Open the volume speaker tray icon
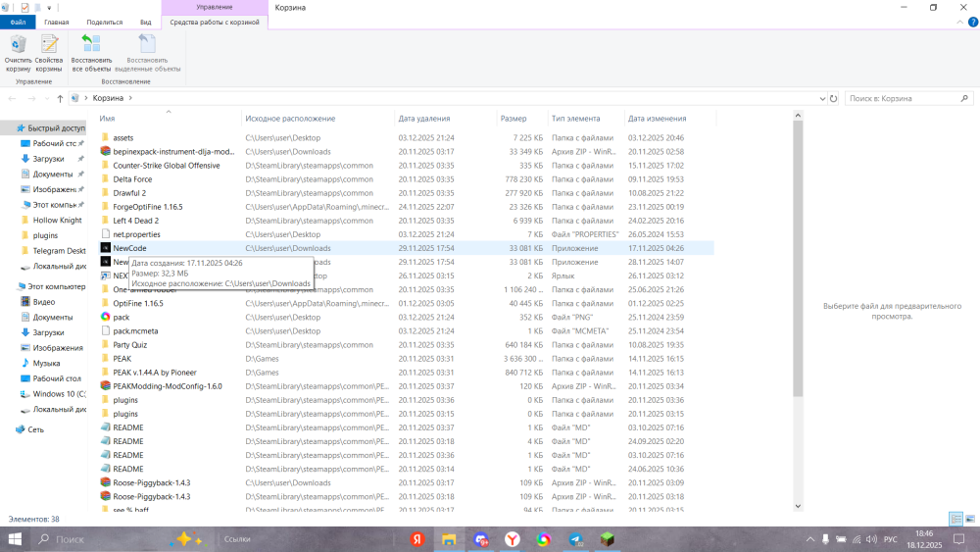The width and height of the screenshot is (980, 552). [x=872, y=539]
